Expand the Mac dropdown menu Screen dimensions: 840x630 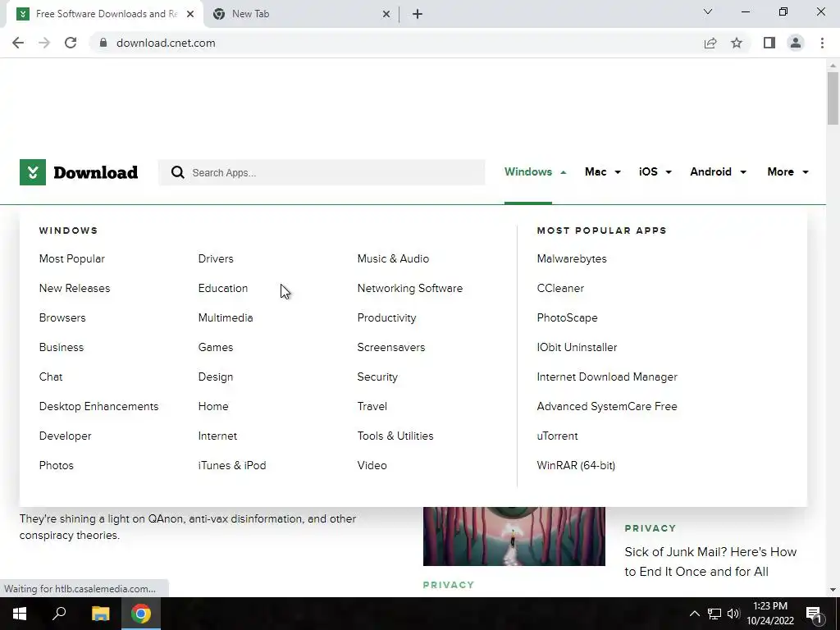coord(603,172)
